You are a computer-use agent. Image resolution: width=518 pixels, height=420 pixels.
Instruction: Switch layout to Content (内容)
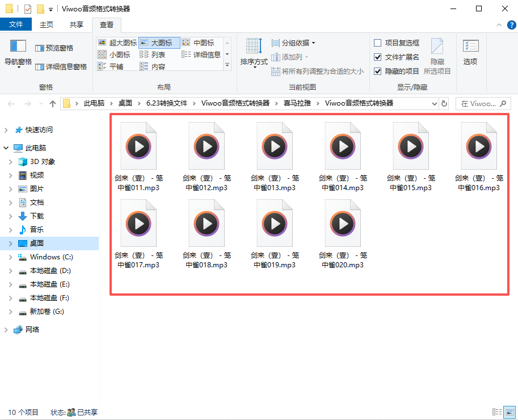(x=152, y=66)
